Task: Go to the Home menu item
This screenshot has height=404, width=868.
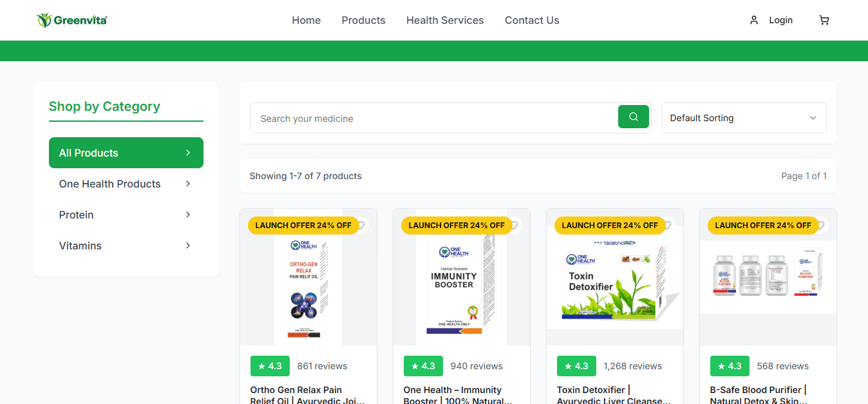Action: (x=307, y=20)
